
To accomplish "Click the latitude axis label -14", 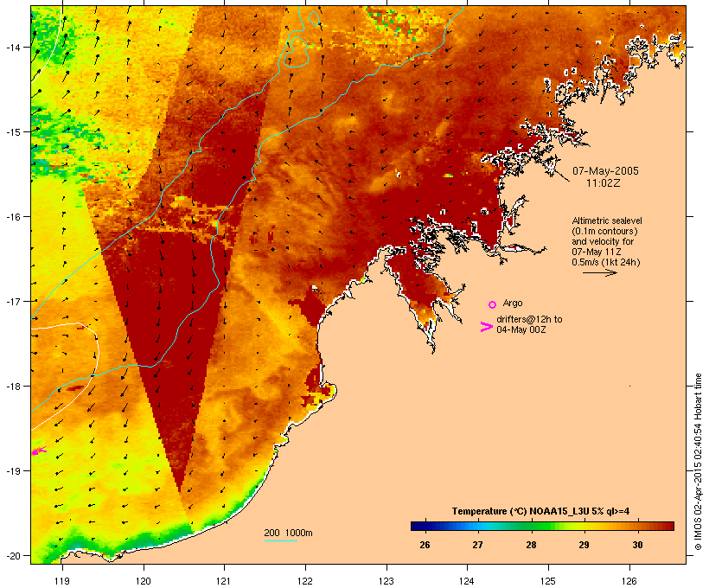I will pos(13,47).
